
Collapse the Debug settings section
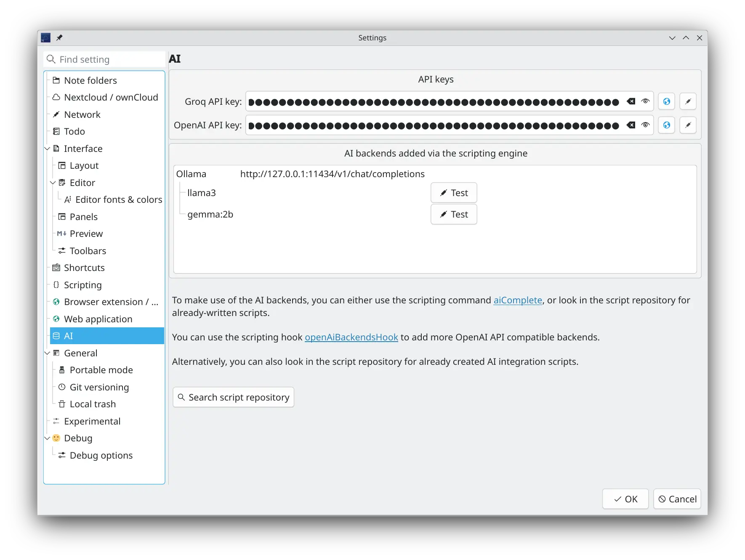coord(47,438)
